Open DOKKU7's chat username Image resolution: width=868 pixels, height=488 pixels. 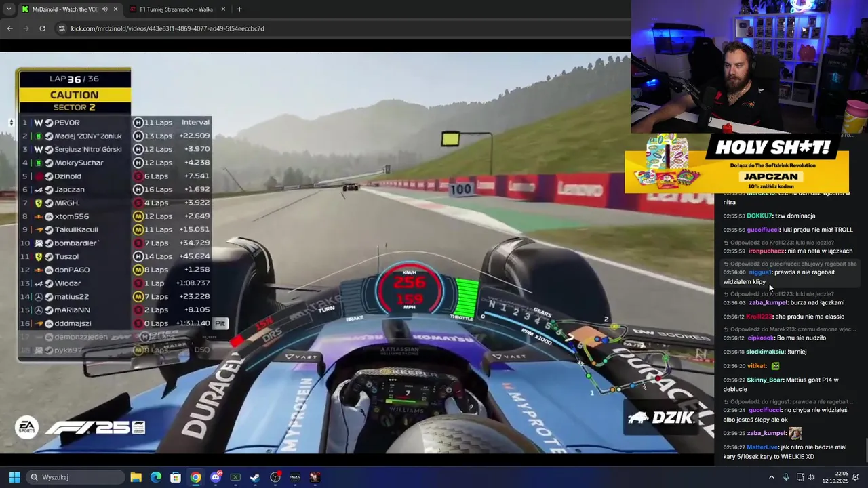(x=759, y=216)
